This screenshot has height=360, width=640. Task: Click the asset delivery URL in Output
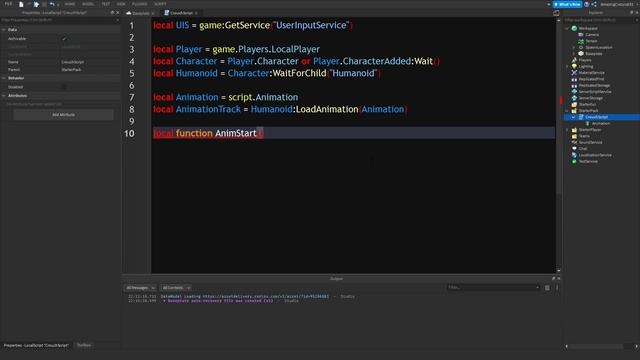tap(266, 296)
